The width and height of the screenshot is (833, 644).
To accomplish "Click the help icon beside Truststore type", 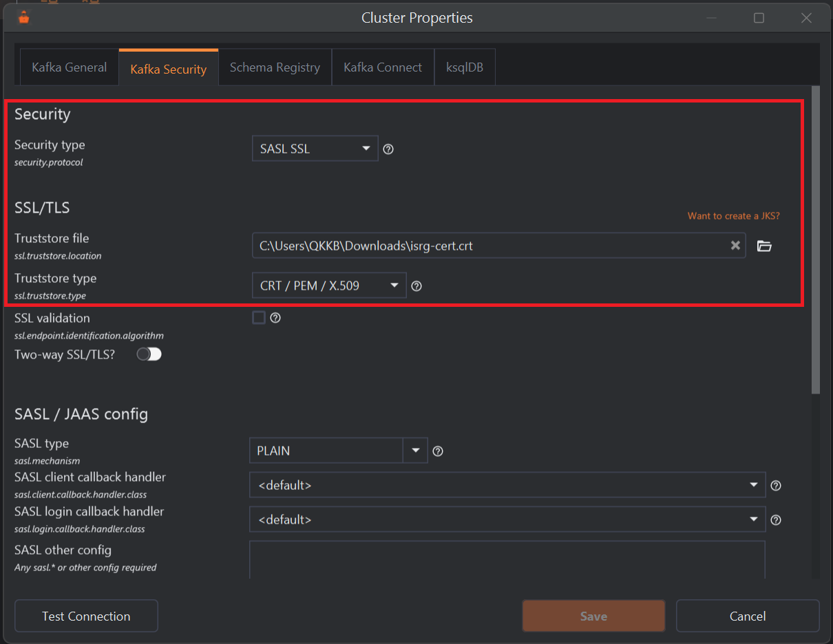I will tap(416, 286).
